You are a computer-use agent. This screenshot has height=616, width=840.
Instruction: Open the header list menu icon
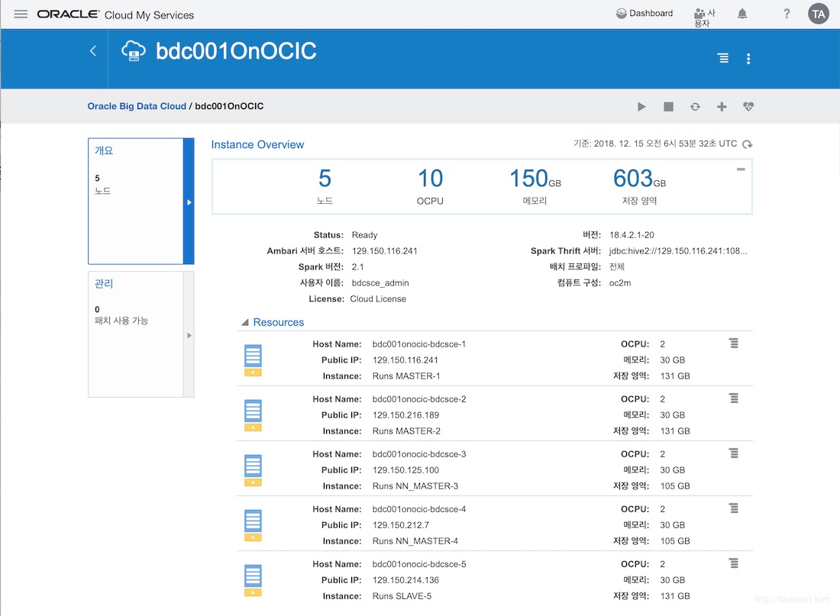coord(722,58)
